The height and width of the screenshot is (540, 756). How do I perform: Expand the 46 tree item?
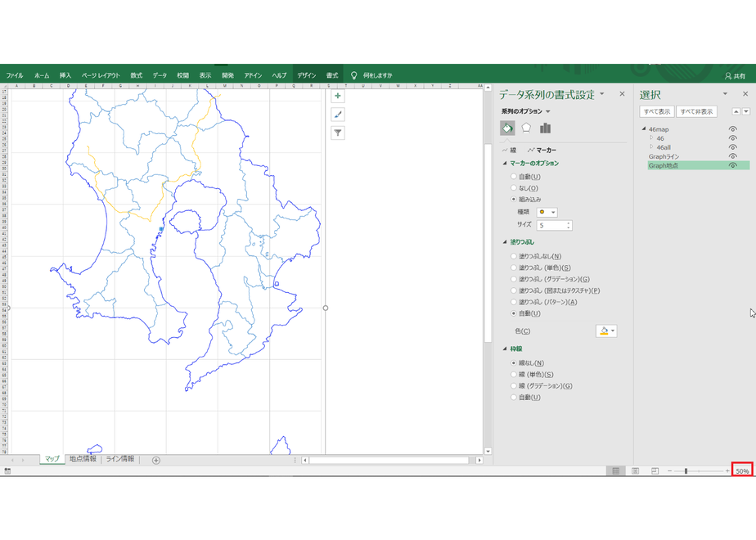point(651,138)
